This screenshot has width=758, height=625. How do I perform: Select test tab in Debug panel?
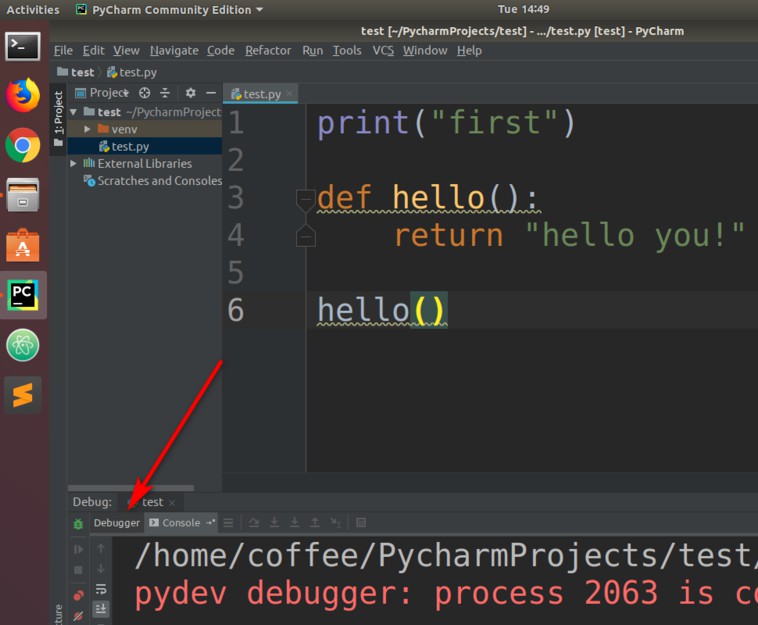(151, 502)
